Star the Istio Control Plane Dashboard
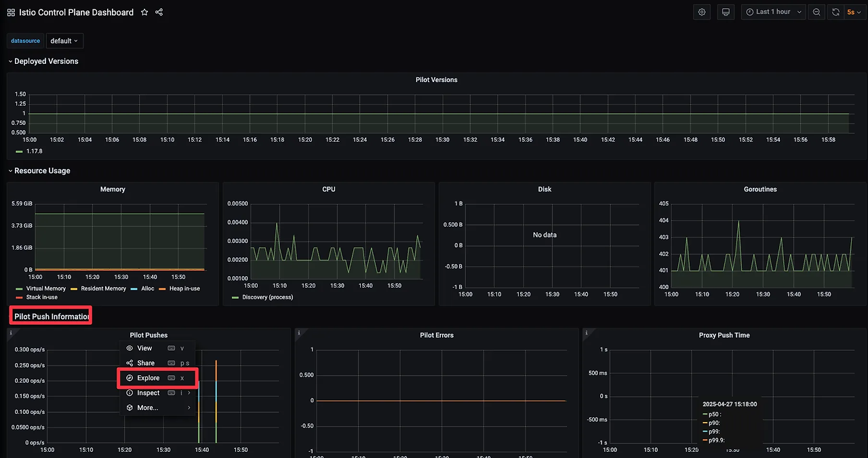The width and height of the screenshot is (868, 458). (x=144, y=12)
